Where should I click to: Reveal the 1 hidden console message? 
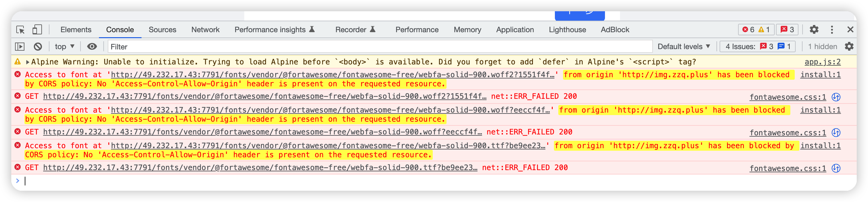[x=822, y=47]
